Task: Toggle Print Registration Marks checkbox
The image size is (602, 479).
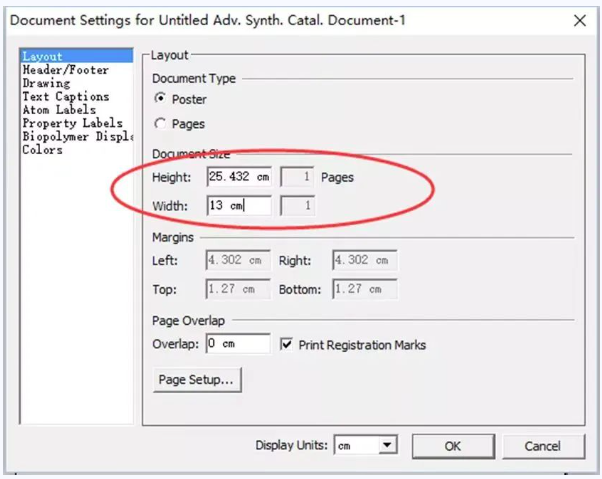Action: tap(286, 344)
